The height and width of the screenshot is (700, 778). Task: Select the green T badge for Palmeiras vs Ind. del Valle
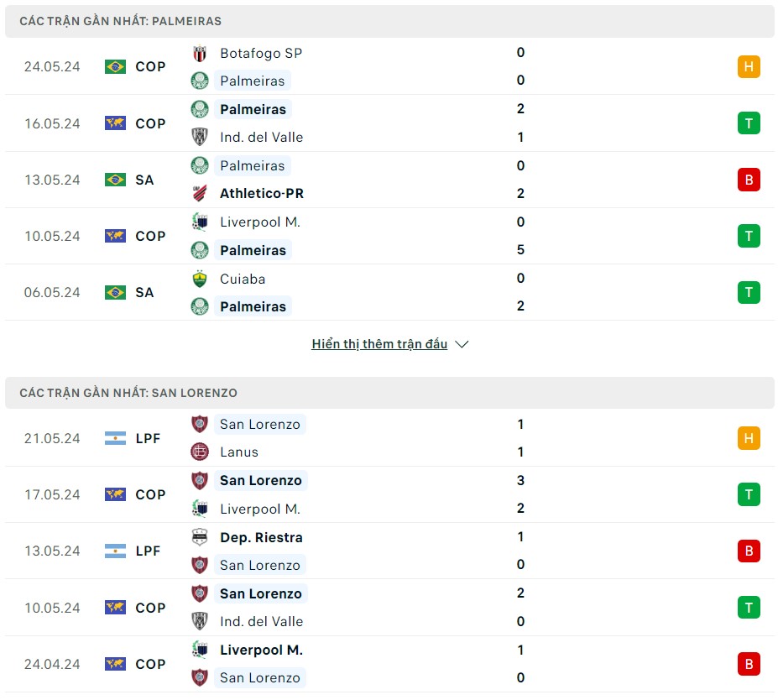[x=748, y=123]
